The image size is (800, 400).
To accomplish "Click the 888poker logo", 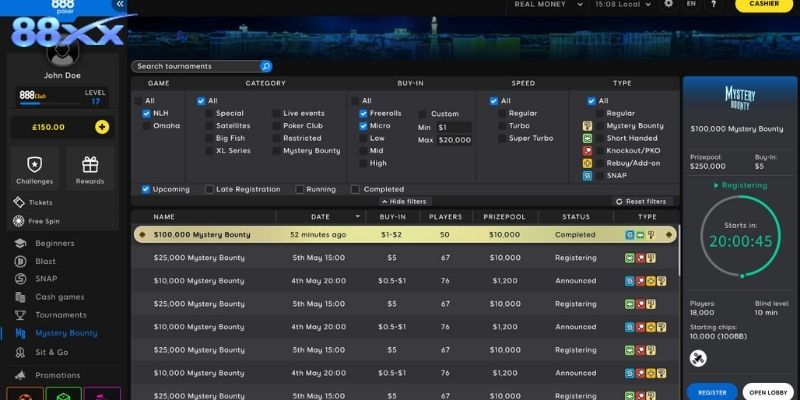I will [63, 5].
